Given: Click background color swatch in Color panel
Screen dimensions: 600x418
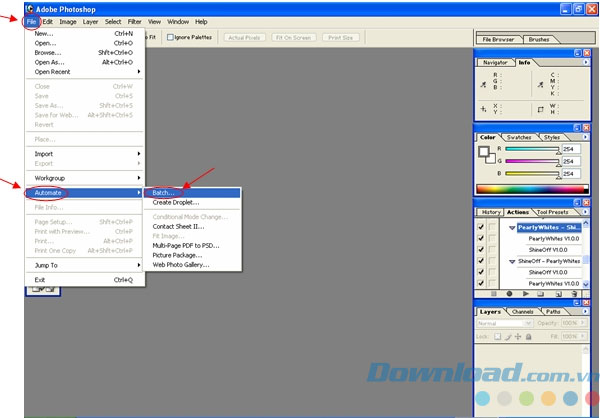Looking at the screenshot, I should point(491,158).
